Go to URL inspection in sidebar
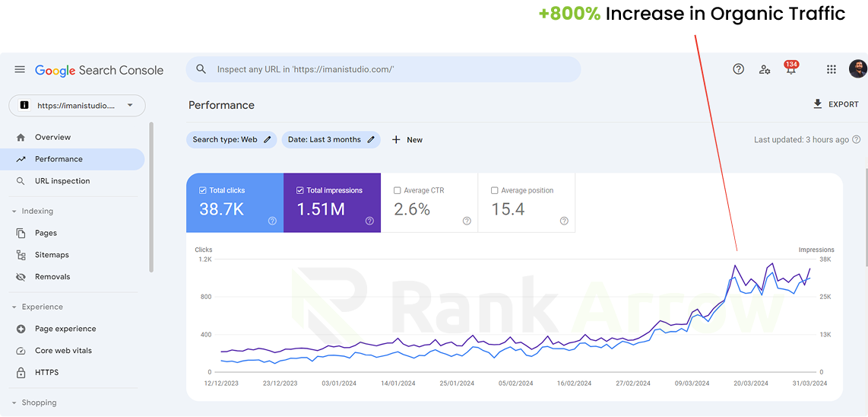 pyautogui.click(x=62, y=181)
